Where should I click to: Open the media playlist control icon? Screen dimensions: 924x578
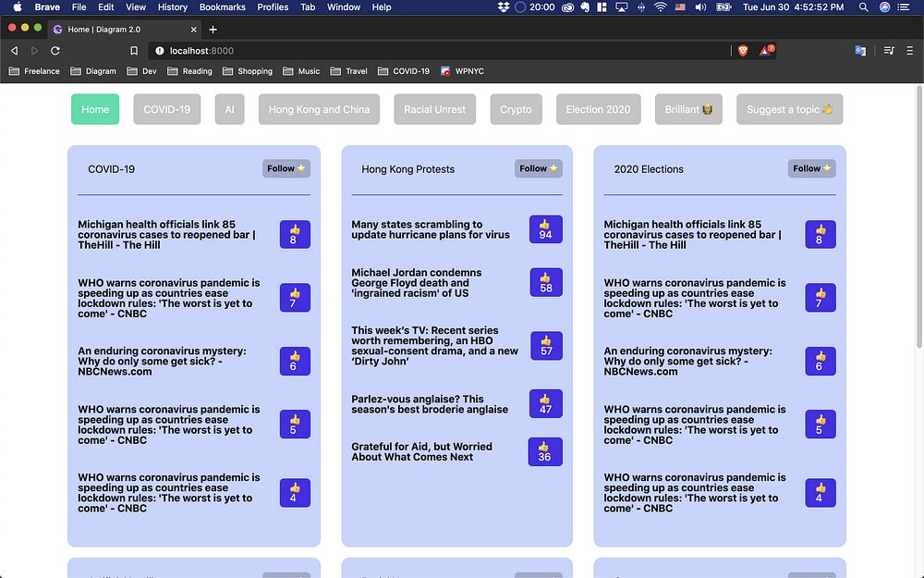[x=889, y=51]
